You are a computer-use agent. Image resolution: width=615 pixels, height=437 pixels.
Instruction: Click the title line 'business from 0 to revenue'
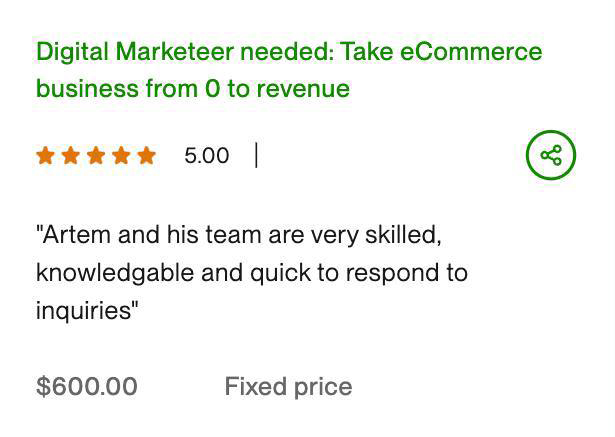point(192,88)
